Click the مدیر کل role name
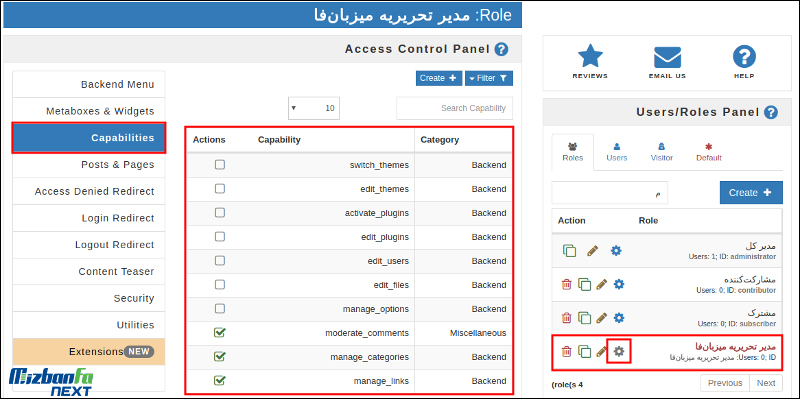This screenshot has width=800, height=399. click(760, 246)
